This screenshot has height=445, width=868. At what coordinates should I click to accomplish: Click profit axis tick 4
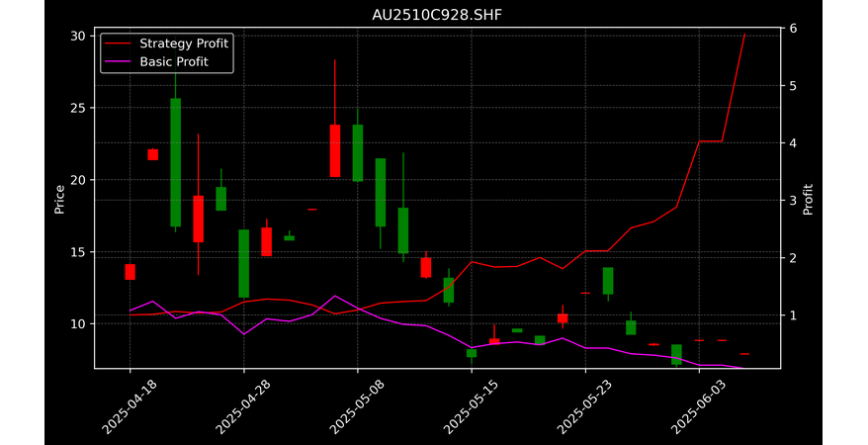tap(793, 142)
